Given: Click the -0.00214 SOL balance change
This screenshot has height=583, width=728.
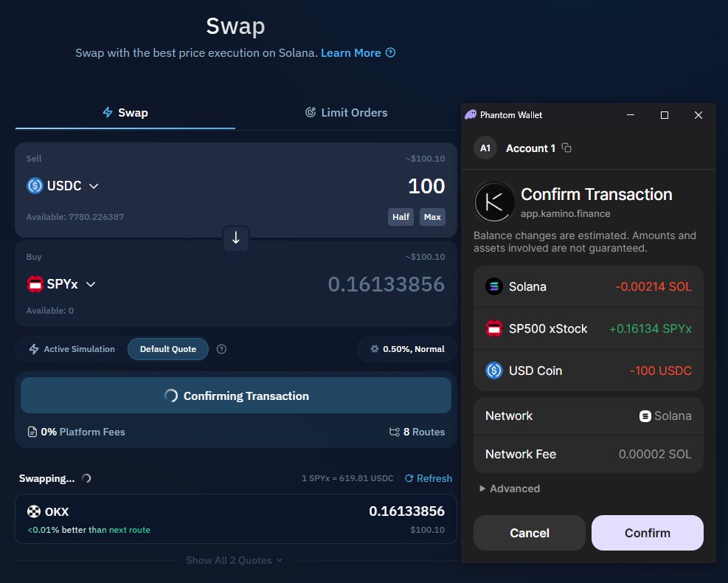Looking at the screenshot, I should (x=654, y=286).
